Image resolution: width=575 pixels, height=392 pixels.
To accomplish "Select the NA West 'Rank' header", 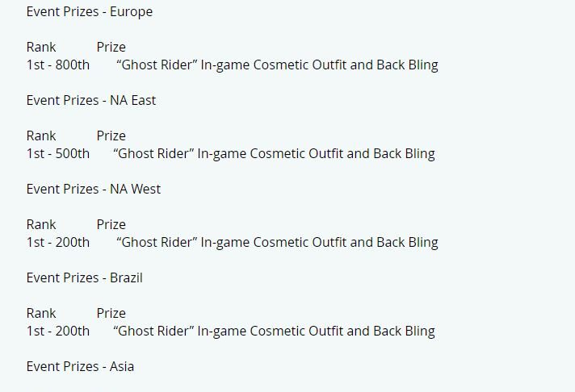I will (x=41, y=224).
